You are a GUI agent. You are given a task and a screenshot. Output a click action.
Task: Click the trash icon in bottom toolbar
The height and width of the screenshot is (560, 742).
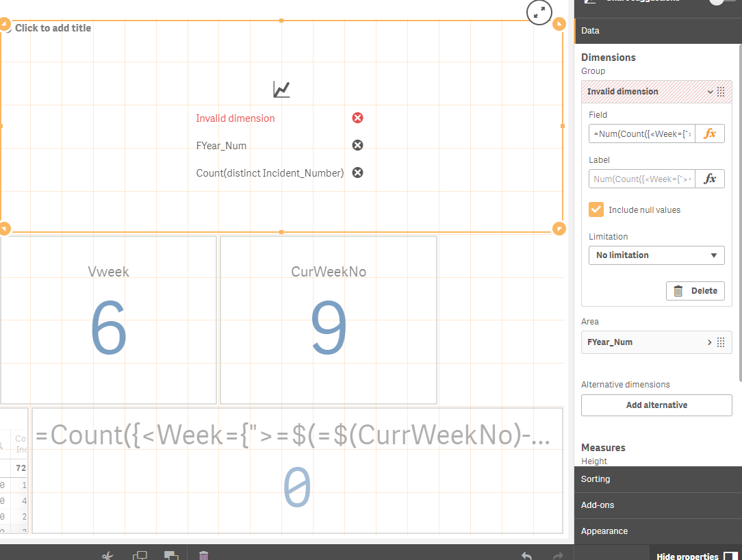203,555
